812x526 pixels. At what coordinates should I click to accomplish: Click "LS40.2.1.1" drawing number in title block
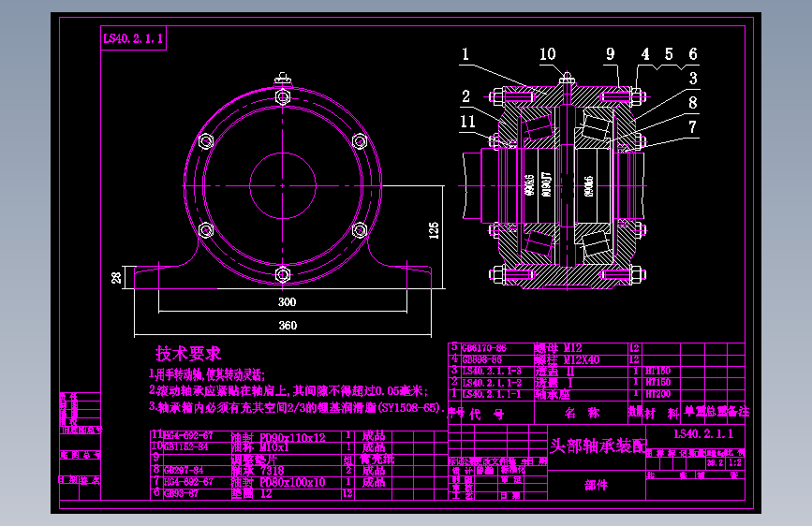click(x=703, y=434)
